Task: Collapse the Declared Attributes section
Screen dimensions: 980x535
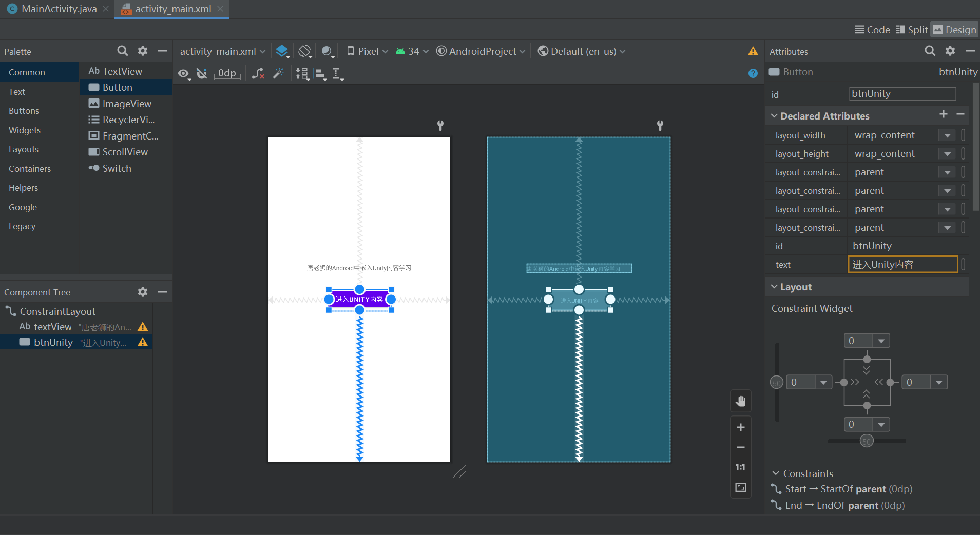Action: (774, 116)
